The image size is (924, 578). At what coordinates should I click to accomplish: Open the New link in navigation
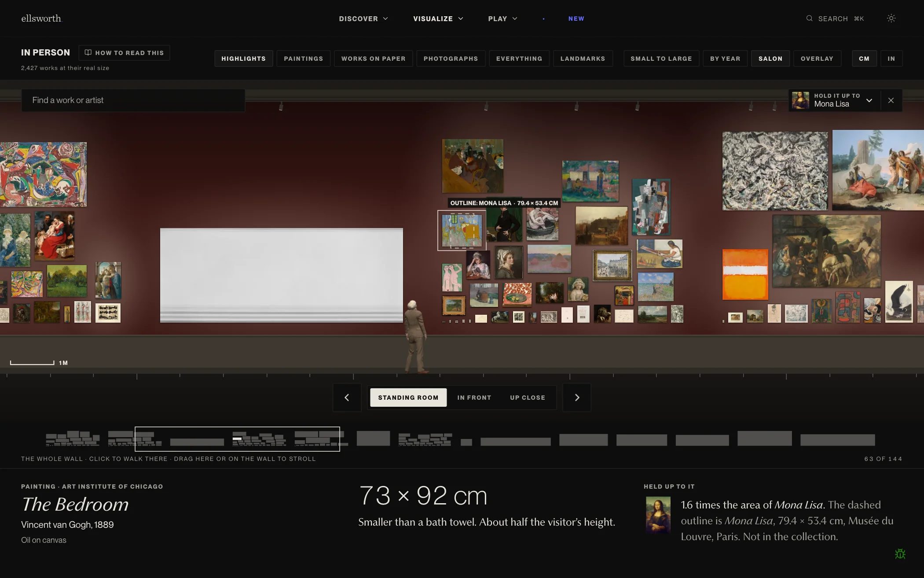576,18
